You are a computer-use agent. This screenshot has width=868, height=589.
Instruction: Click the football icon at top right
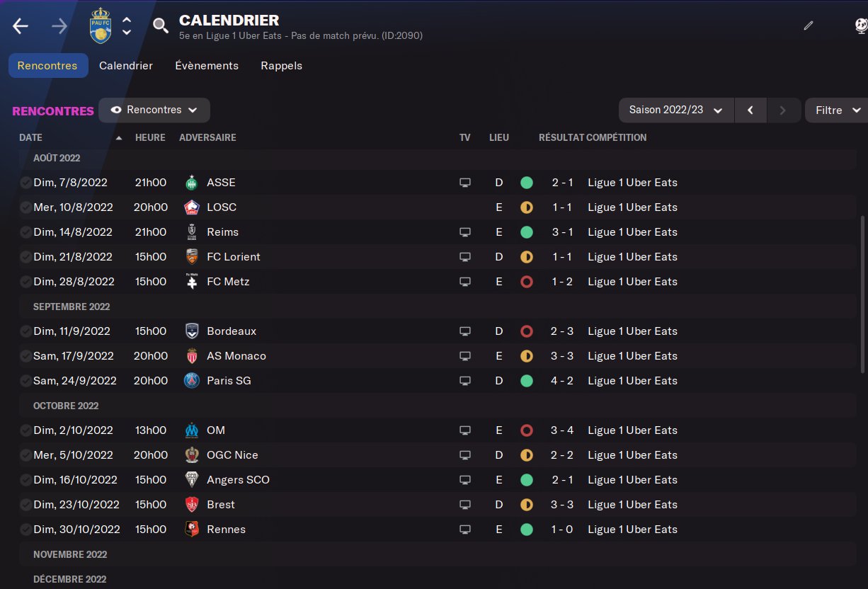[861, 25]
